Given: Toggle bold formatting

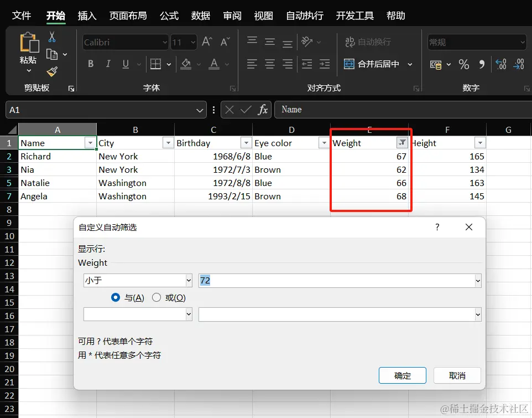Looking at the screenshot, I should [91, 64].
